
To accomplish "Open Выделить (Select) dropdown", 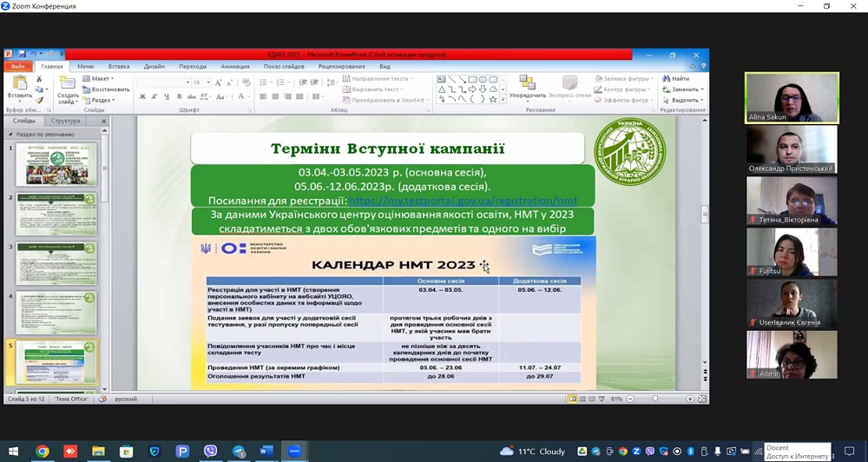I will pos(683,100).
